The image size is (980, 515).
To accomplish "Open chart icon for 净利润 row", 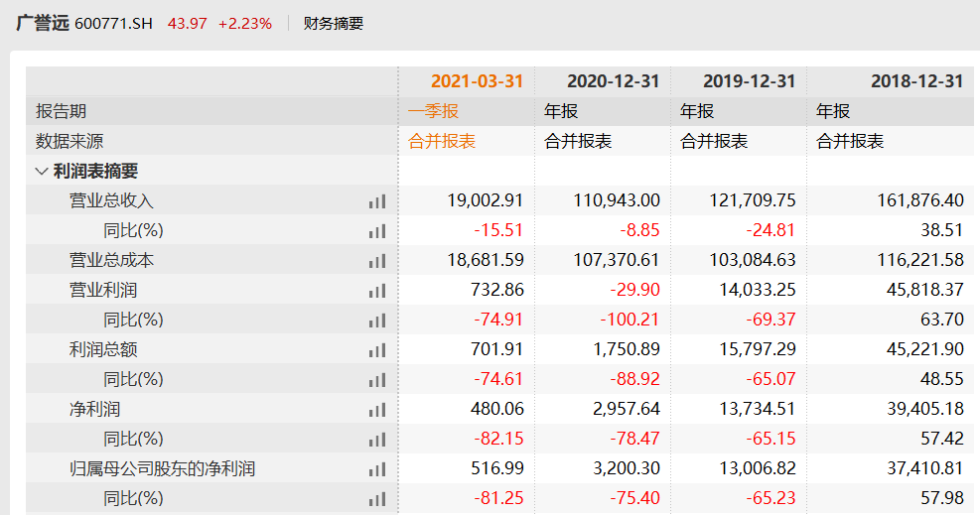I will point(377,410).
